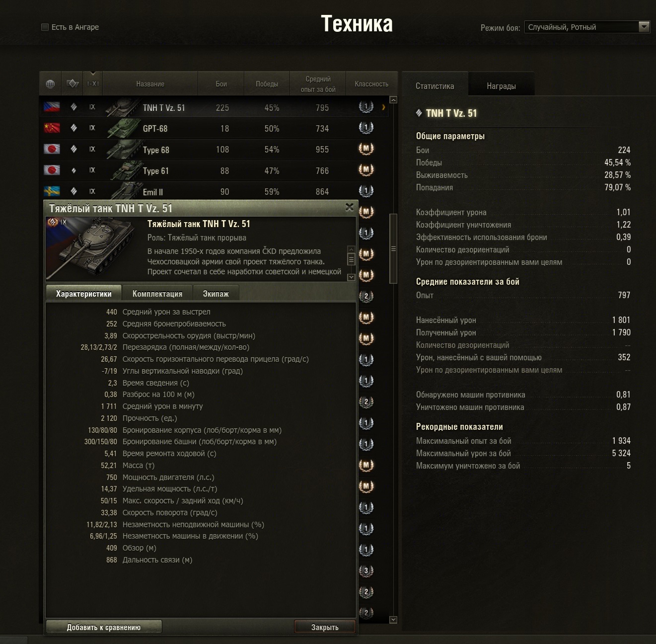Sort vehicles by nation globe icon

click(50, 83)
